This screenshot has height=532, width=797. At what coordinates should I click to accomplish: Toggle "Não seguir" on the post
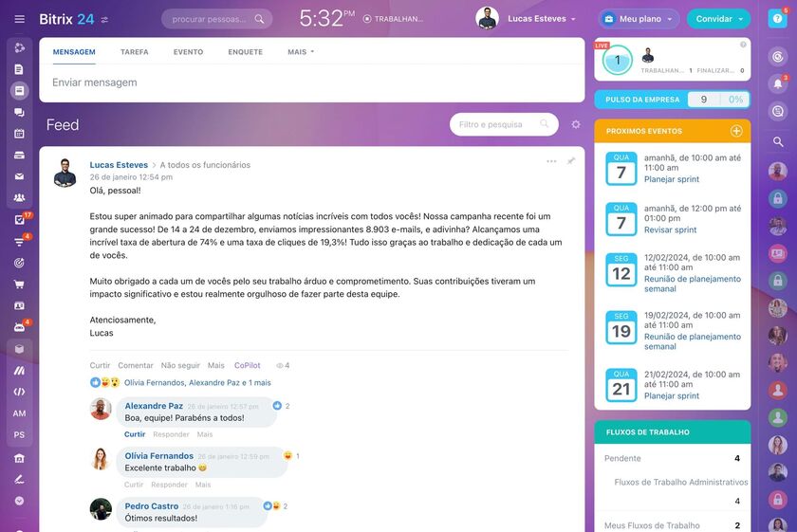(180, 365)
